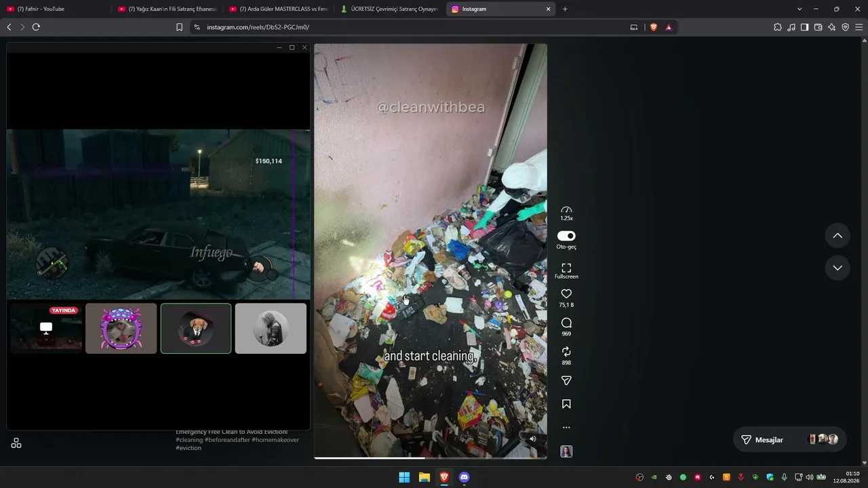
Task: Open Brave VPN shield icon
Action: click(x=845, y=27)
